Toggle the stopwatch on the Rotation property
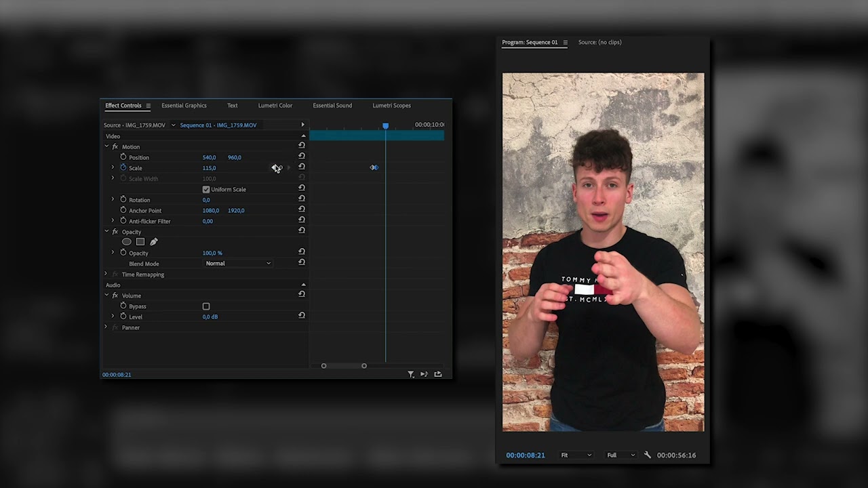Image resolution: width=868 pixels, height=488 pixels. click(123, 199)
